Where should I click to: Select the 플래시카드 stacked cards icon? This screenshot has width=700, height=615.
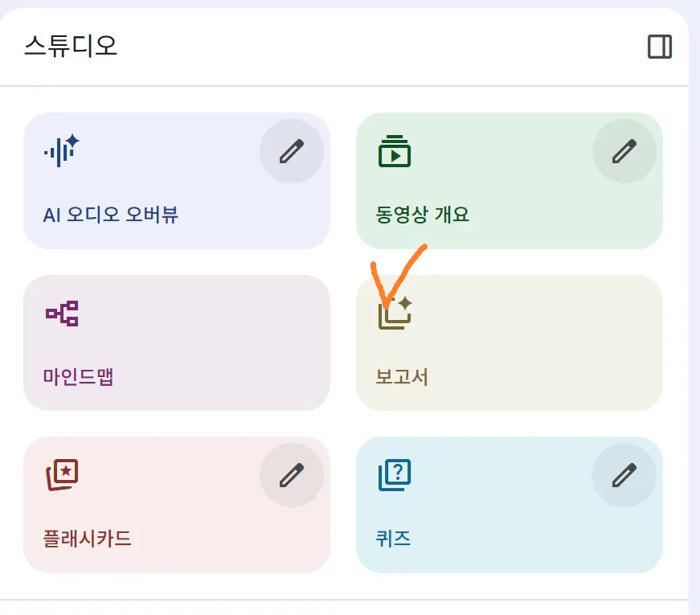click(x=62, y=474)
